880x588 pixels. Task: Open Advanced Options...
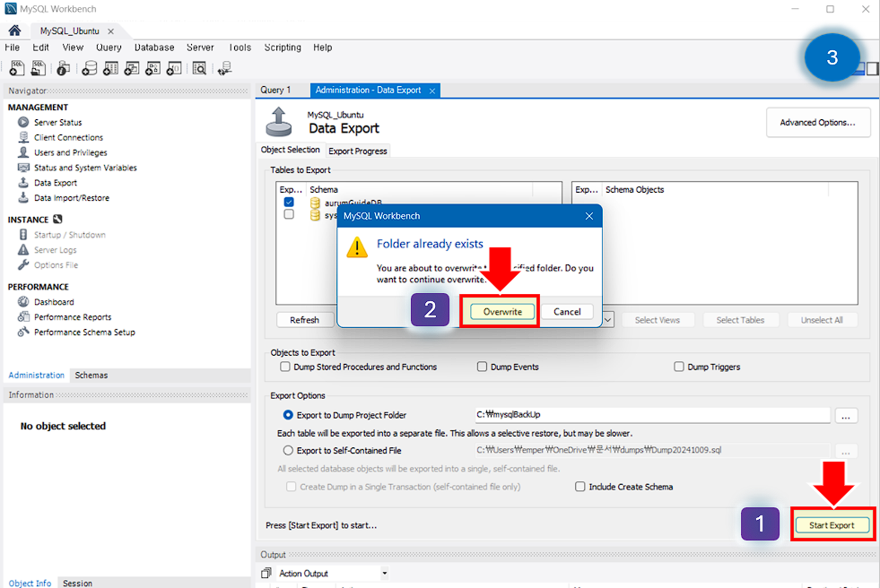[818, 122]
